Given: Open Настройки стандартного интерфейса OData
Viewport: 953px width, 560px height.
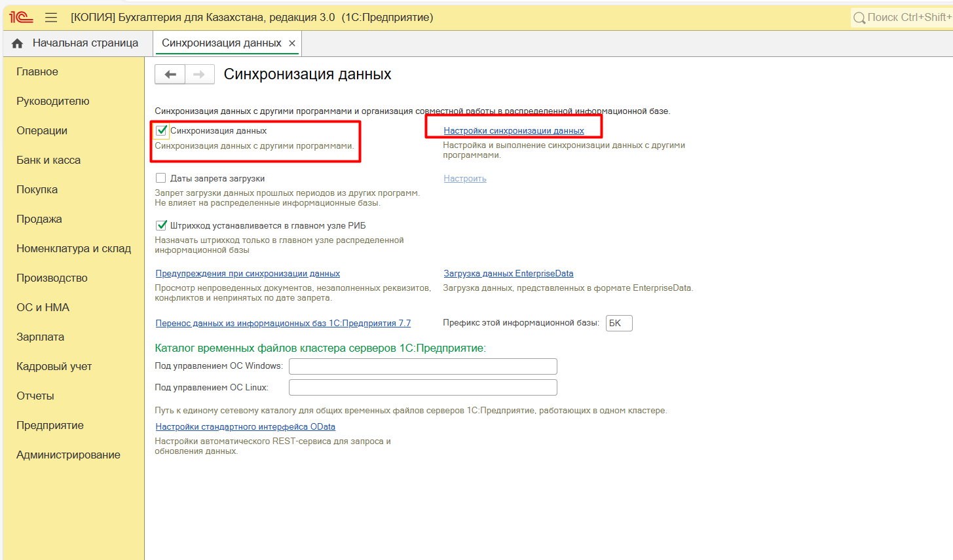Looking at the screenshot, I should pyautogui.click(x=245, y=427).
